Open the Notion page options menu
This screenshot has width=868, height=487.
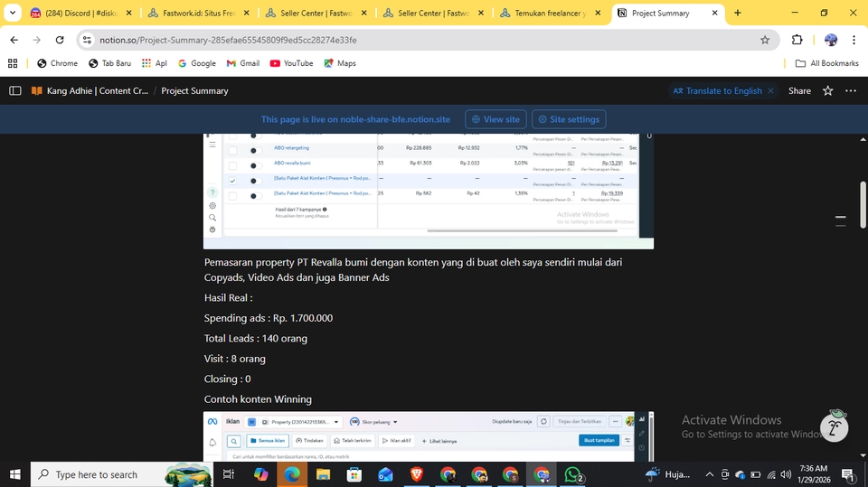[x=850, y=90]
